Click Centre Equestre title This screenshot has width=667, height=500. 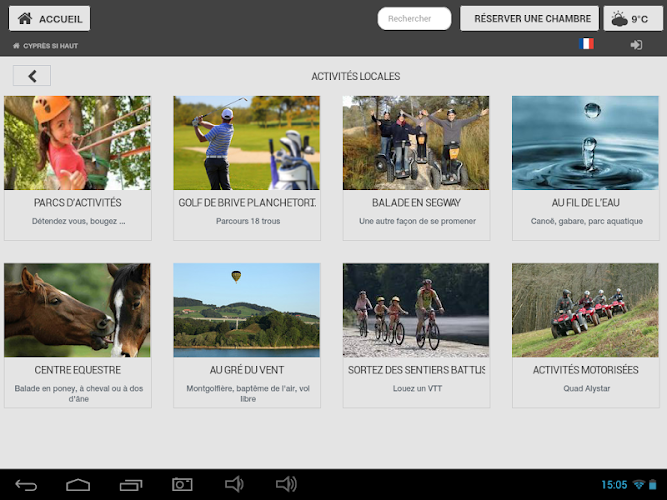pyautogui.click(x=77, y=370)
